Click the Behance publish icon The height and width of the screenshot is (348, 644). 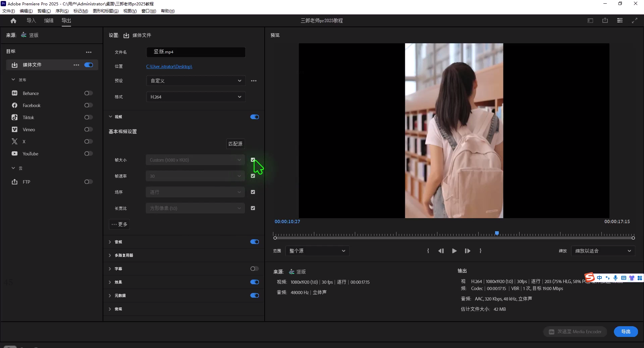(14, 93)
